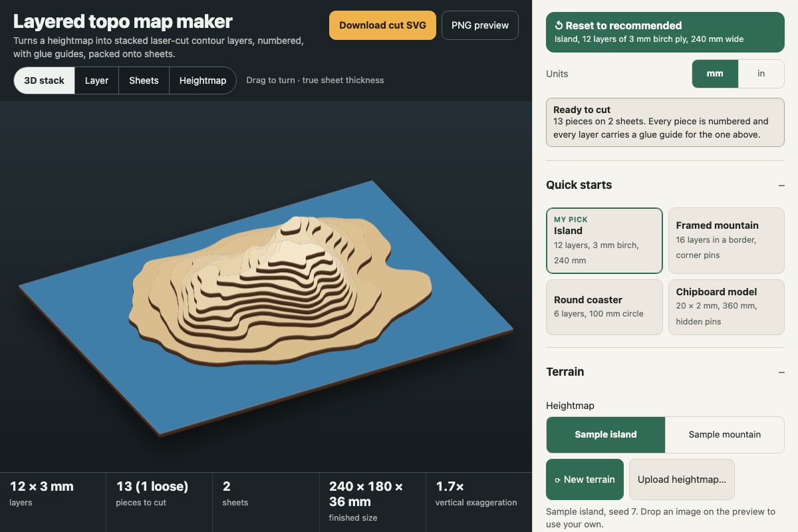Click the '240 × 180 × 36 mm' finished size

[372, 501]
